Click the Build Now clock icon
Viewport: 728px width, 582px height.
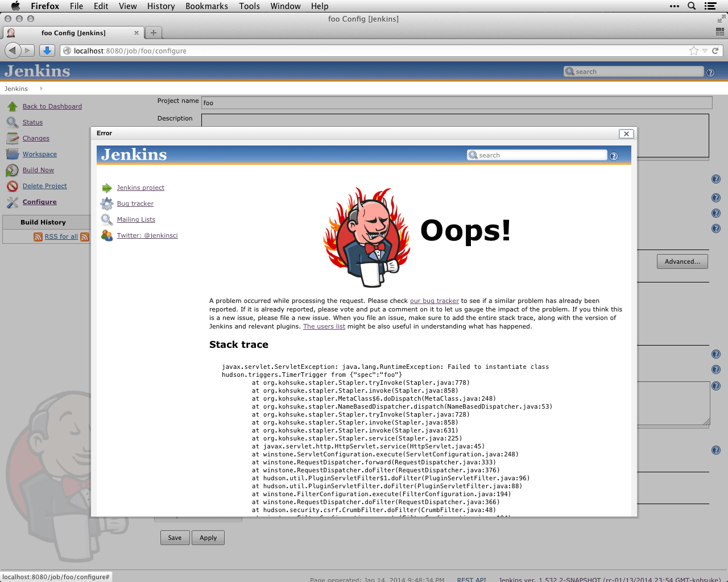(x=13, y=170)
